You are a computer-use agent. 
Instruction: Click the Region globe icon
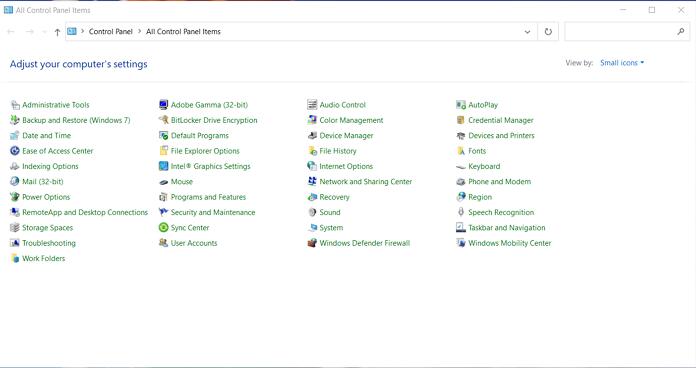point(461,197)
